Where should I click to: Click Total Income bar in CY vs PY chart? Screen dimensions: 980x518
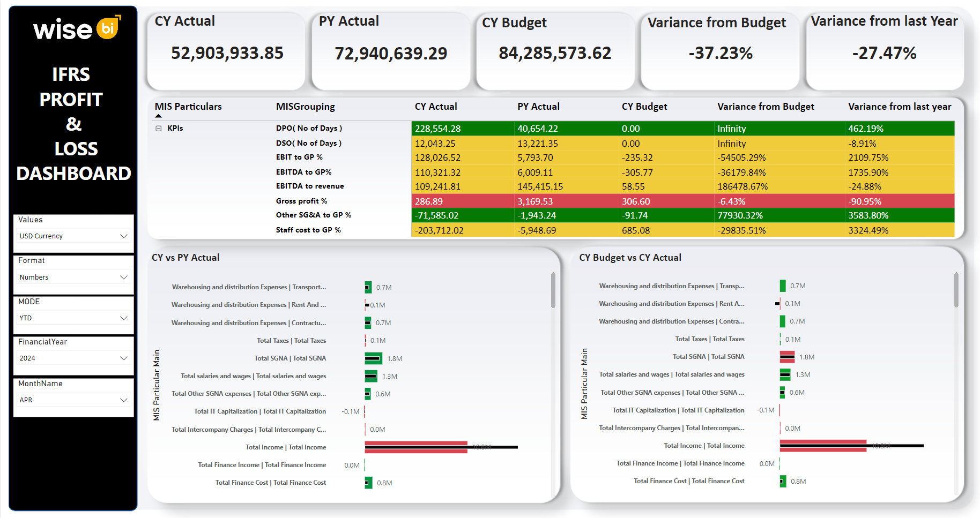416,447
